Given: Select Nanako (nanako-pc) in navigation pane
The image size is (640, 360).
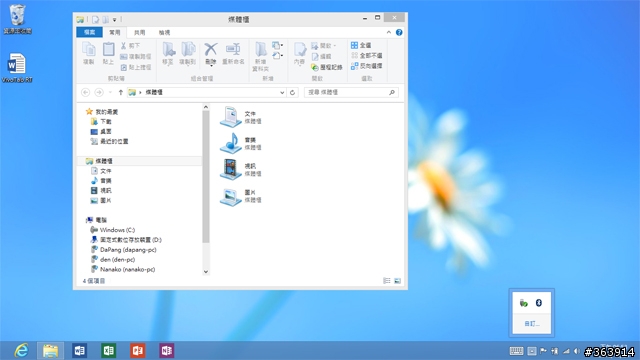Looking at the screenshot, I should coord(123,269).
